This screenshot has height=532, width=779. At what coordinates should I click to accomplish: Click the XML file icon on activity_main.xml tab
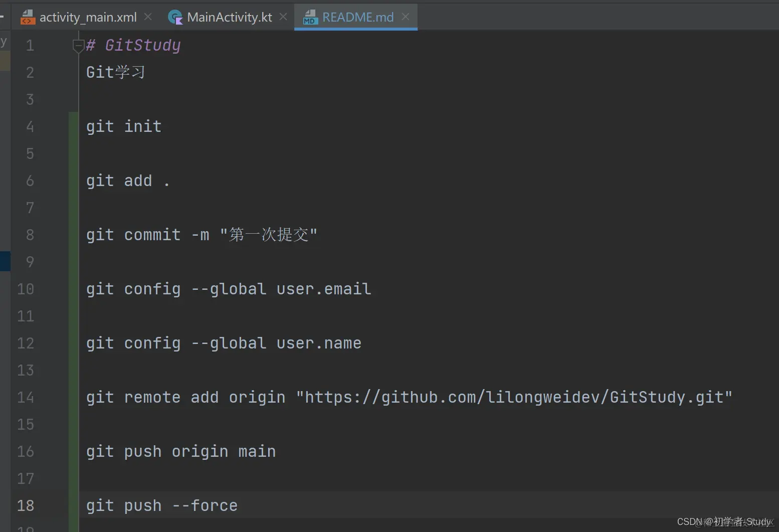point(28,17)
